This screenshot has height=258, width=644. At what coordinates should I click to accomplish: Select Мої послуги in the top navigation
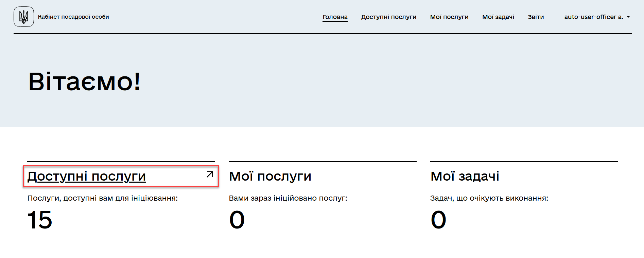pos(449,17)
